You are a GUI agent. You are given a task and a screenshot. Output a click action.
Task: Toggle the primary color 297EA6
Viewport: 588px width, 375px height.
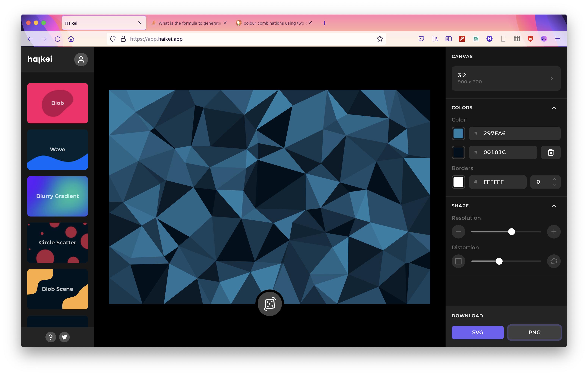tap(459, 133)
